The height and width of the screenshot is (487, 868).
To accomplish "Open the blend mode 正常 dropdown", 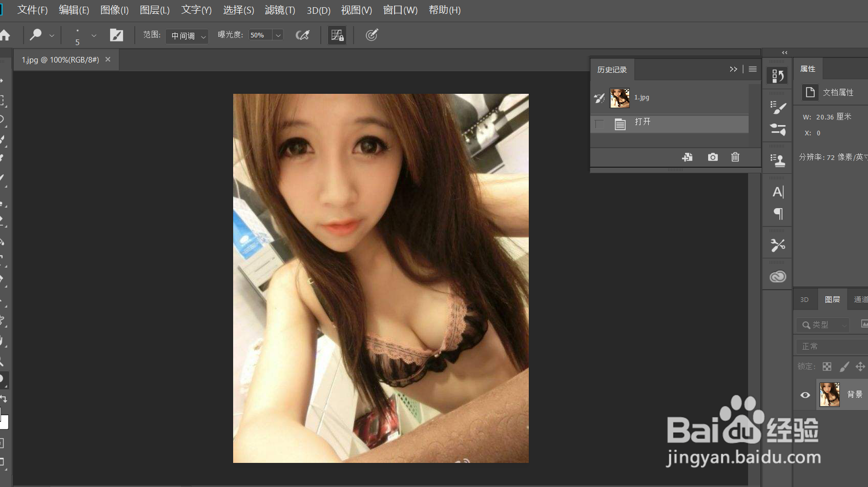I will click(832, 347).
